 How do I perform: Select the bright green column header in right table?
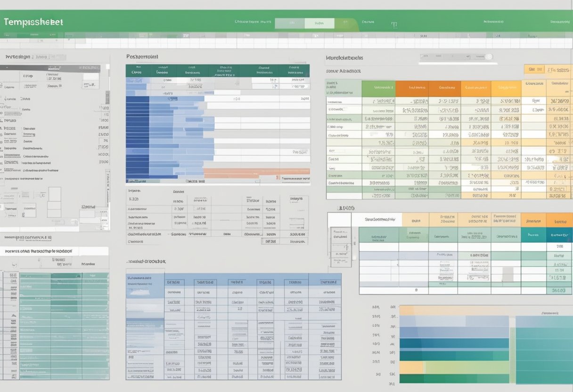[378, 88]
